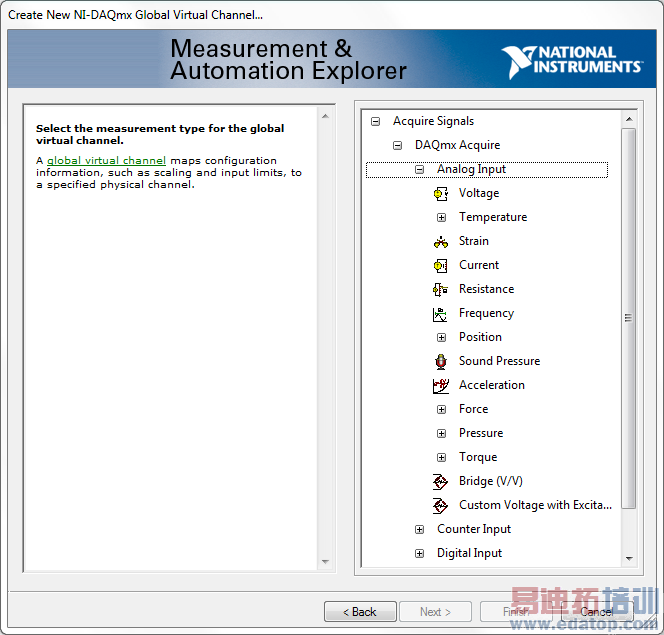Select the Acceleration label in tree
Image resolution: width=664 pixels, height=635 pixels.
click(492, 385)
